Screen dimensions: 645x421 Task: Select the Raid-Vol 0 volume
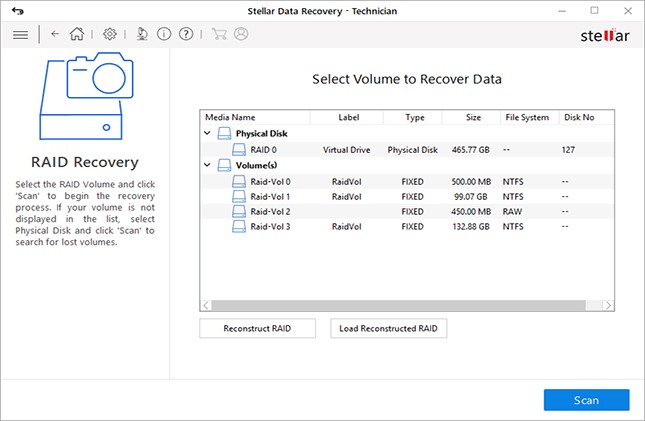(x=407, y=181)
